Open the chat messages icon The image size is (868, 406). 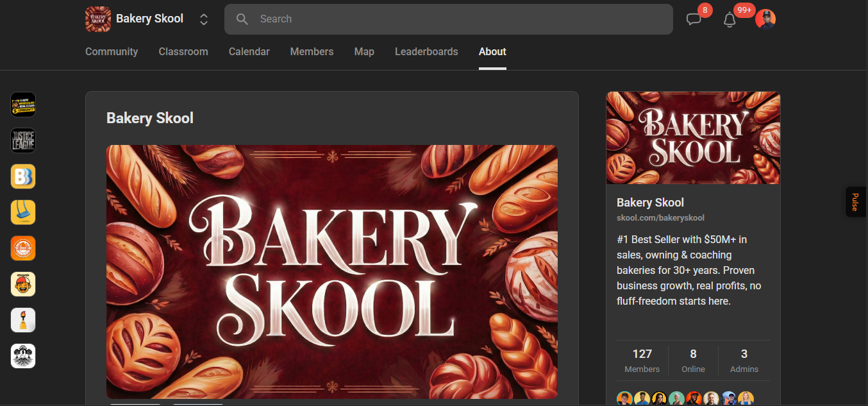[x=694, y=19]
